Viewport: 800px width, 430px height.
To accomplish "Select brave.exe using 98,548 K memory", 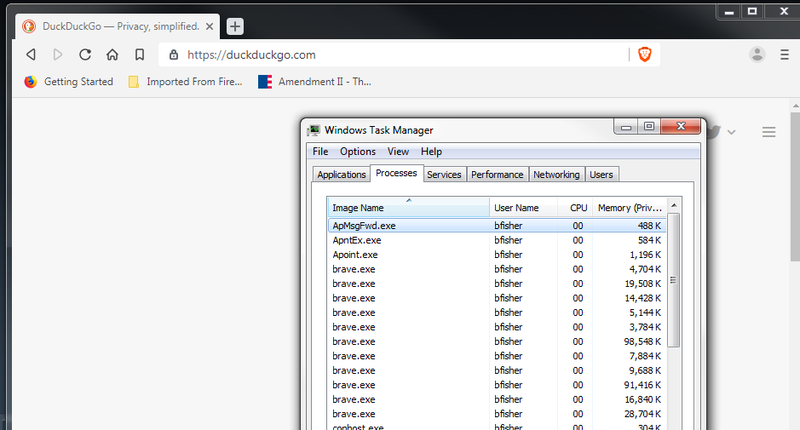I will click(x=496, y=341).
